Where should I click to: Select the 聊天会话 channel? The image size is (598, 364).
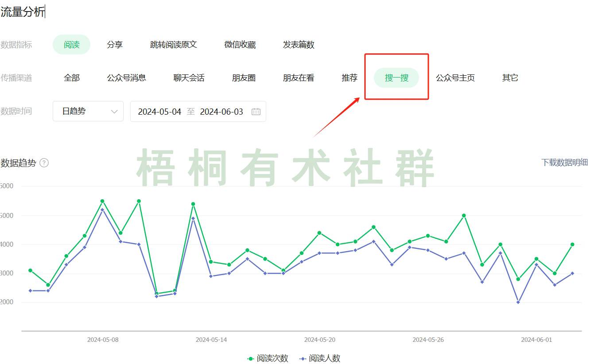coord(190,77)
